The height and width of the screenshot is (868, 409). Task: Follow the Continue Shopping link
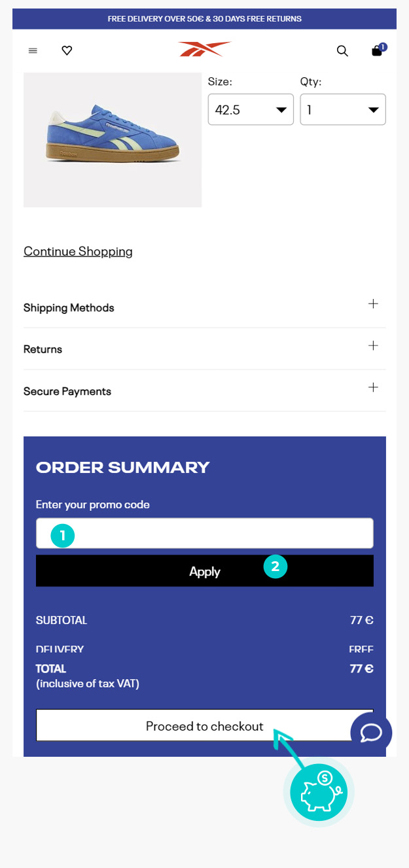[78, 251]
